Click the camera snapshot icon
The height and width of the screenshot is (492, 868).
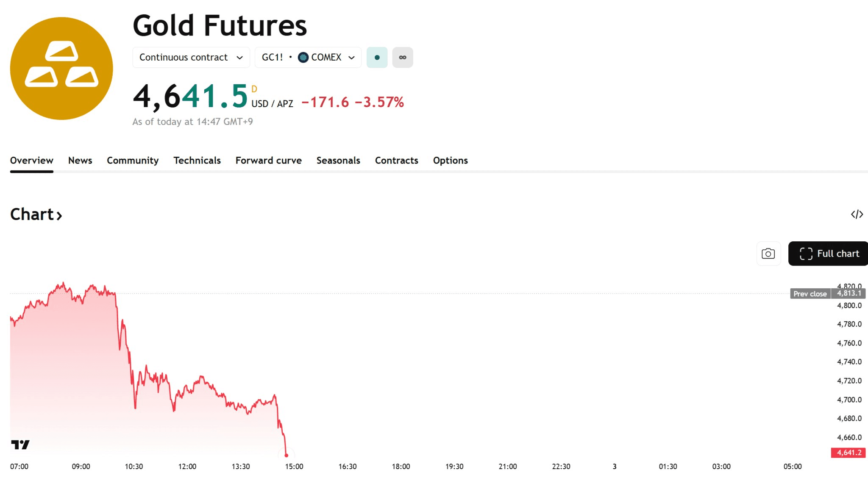point(768,254)
